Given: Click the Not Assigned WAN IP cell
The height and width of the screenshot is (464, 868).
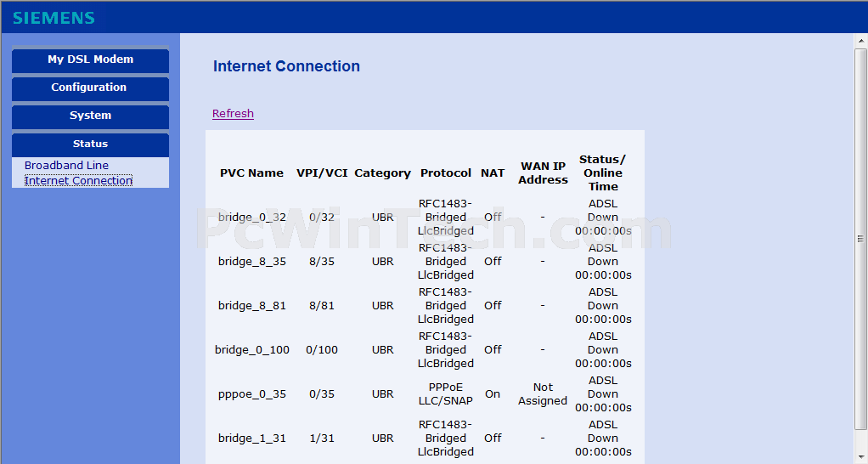Looking at the screenshot, I should pos(543,393).
